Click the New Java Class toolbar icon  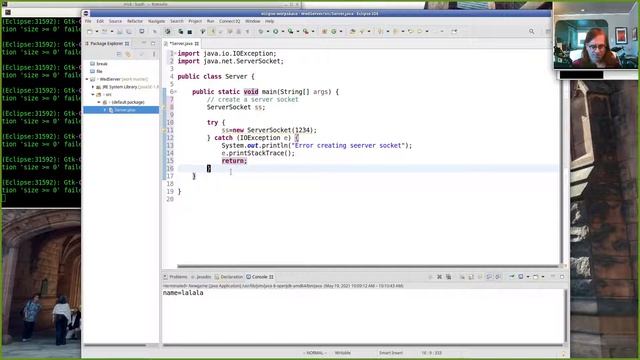pyautogui.click(x=333, y=31)
